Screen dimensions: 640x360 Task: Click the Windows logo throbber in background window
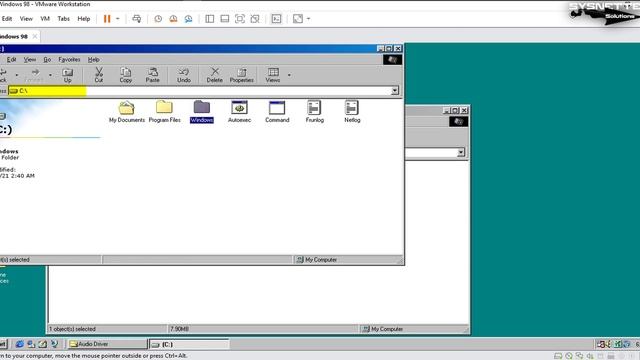tap(458, 121)
